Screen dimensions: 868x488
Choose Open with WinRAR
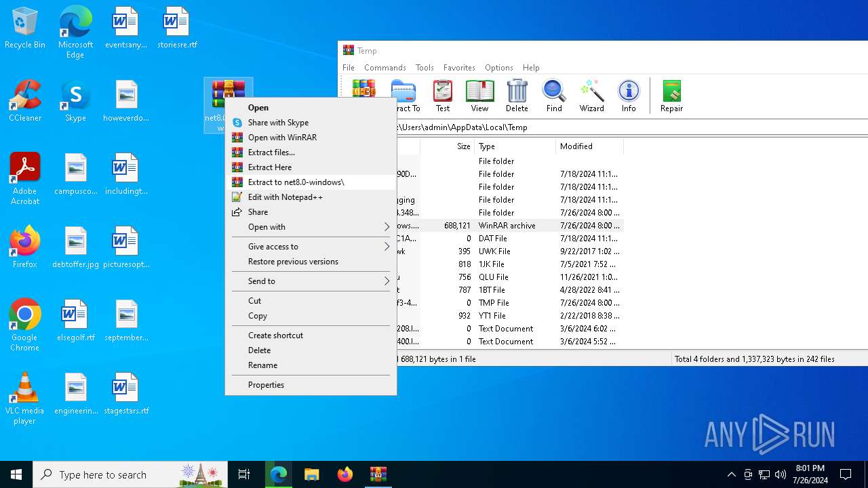[x=311, y=138]
